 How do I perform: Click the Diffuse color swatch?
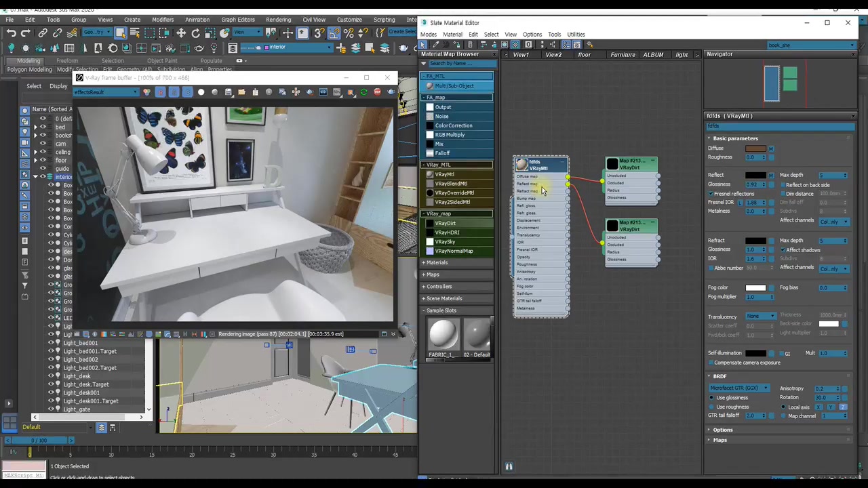(x=755, y=148)
